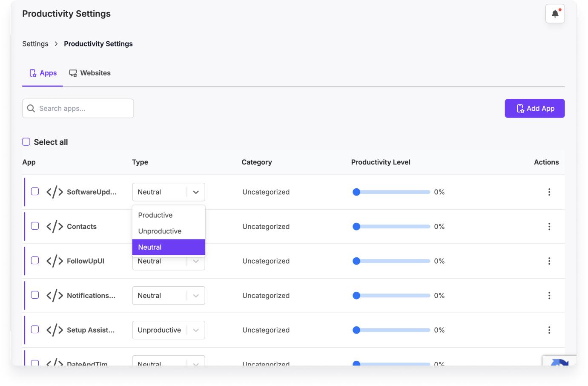Click the Add App button
588x386 pixels.
pos(534,109)
